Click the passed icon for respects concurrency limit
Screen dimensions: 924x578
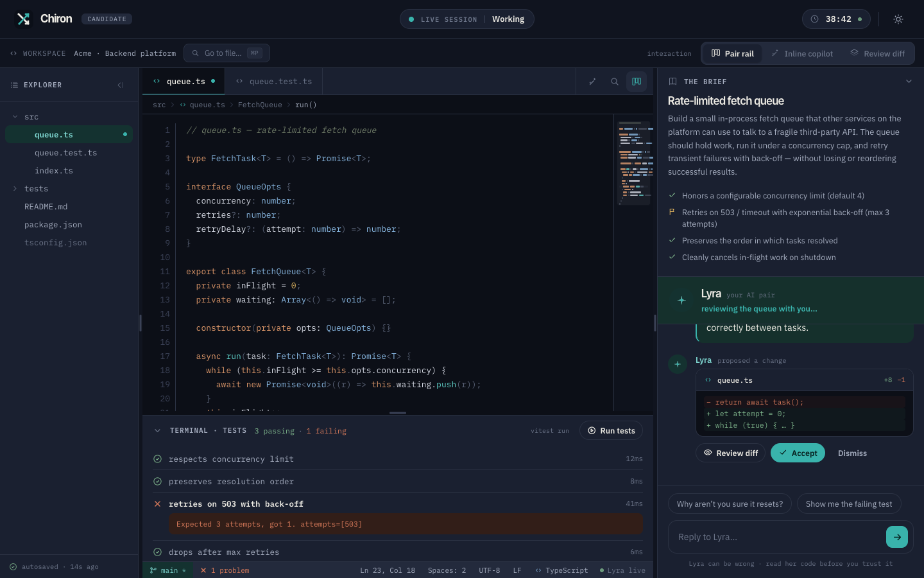tap(157, 459)
